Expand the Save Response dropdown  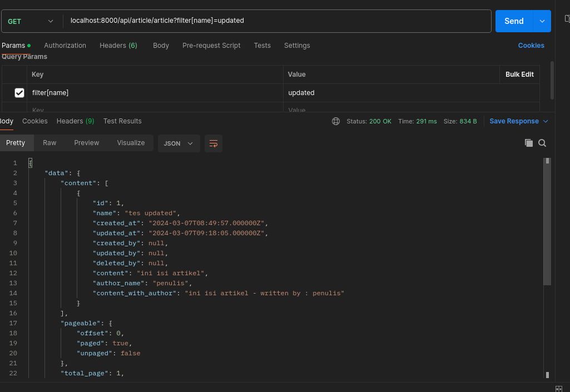546,121
